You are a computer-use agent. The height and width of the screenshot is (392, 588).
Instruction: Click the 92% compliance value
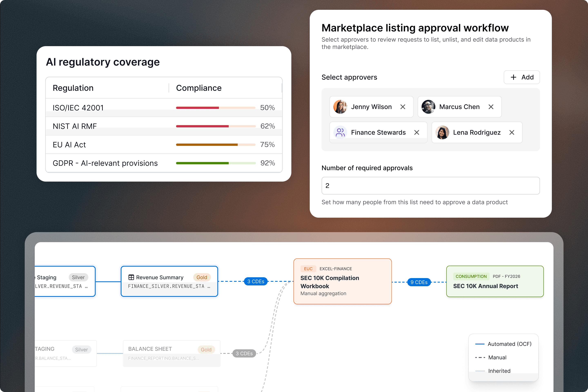coord(267,163)
